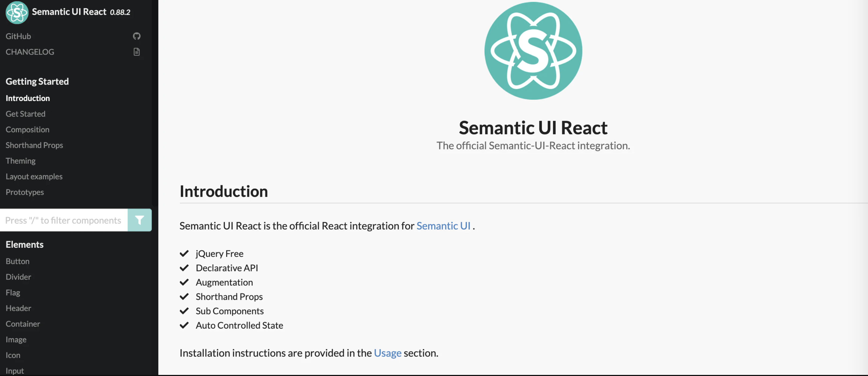Click the checkmark icon beside Auto Controlled State
Image resolution: width=868 pixels, height=376 pixels.
point(184,325)
